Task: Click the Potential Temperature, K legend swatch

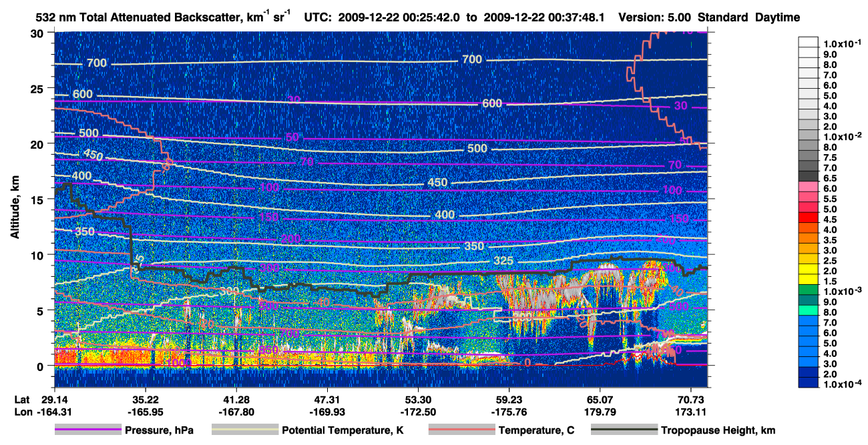Action: pyautogui.click(x=245, y=431)
